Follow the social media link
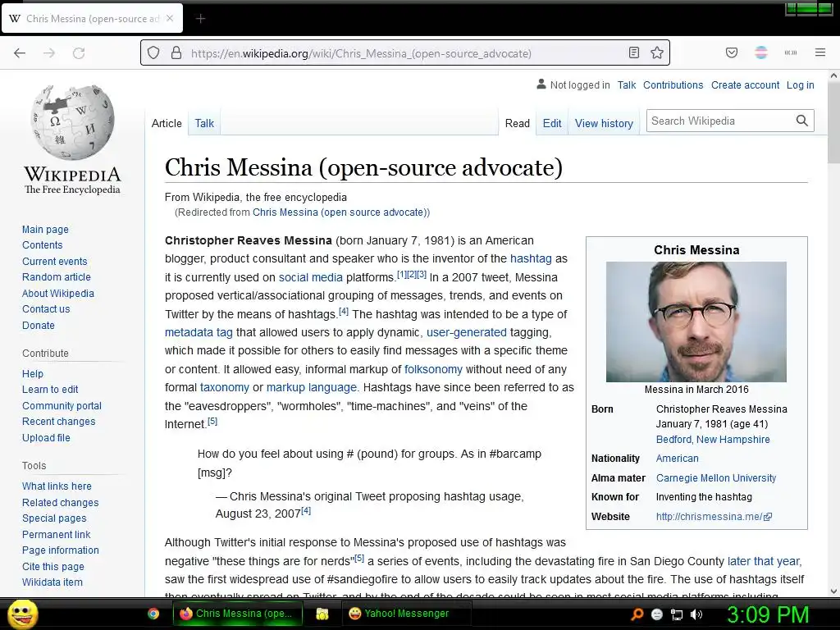The height and width of the screenshot is (630, 840). tap(310, 277)
